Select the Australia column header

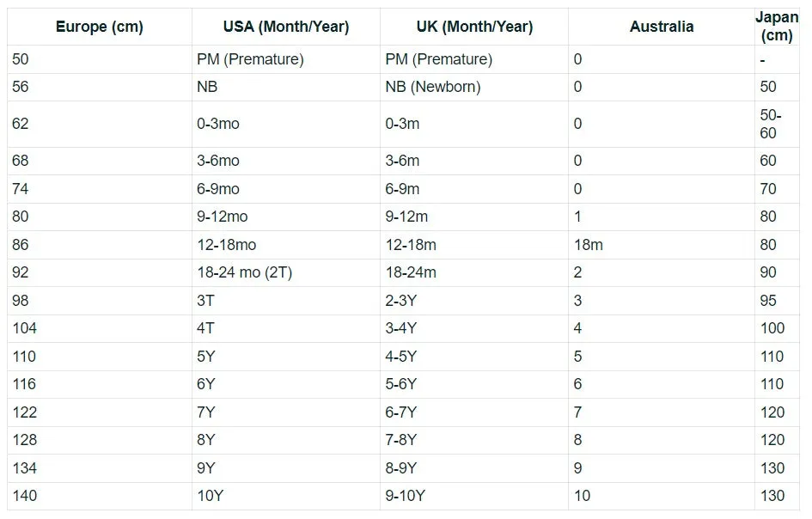tap(661, 27)
